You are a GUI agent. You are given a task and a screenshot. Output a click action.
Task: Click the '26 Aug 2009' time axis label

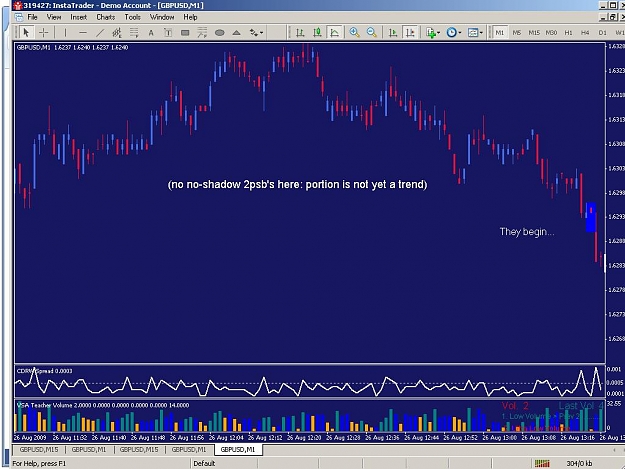click(30, 438)
